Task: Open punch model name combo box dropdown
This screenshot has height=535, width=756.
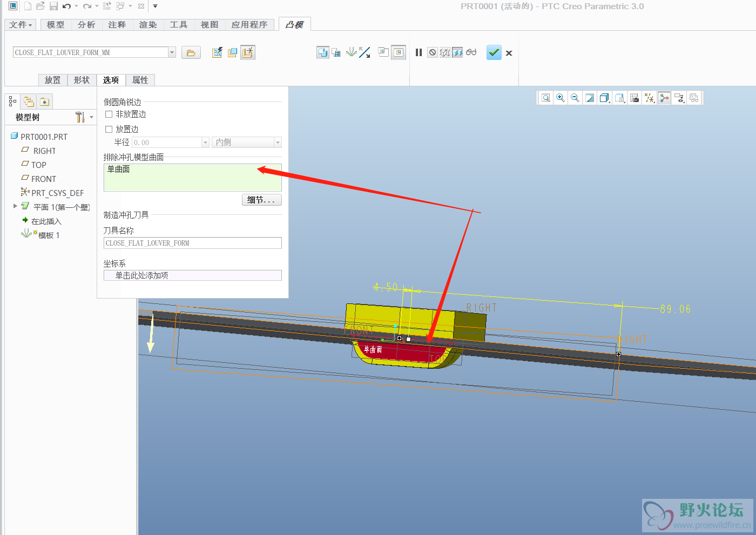Action: coord(172,52)
